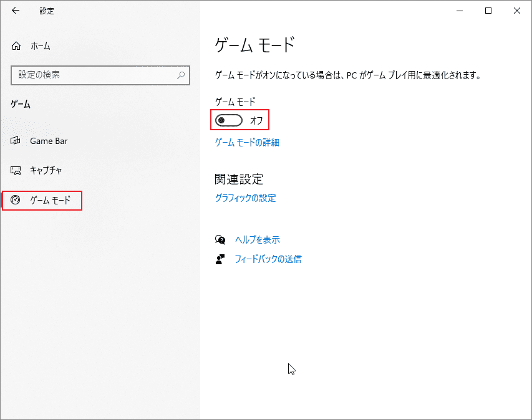Click the feedback person icon beside フィードバックの送信

pos(220,259)
